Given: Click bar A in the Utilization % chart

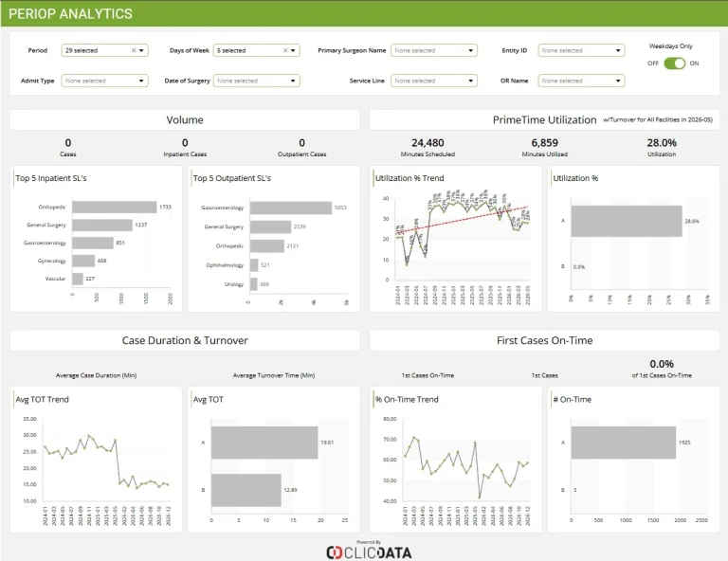Looking at the screenshot, I should pos(627,222).
